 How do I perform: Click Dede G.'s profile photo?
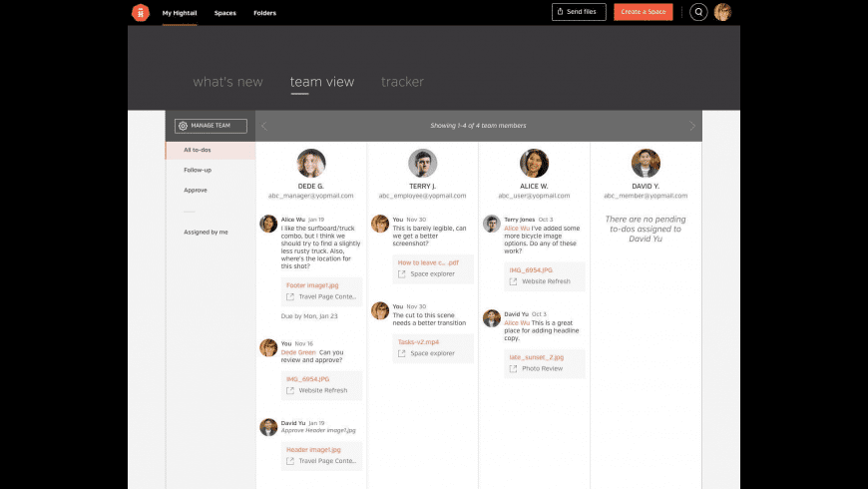point(311,163)
